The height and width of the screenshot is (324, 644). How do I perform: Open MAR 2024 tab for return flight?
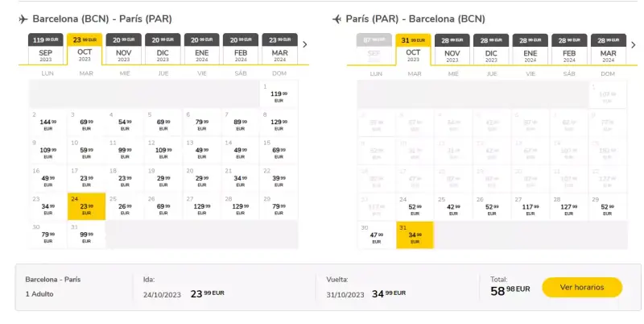tap(609, 49)
